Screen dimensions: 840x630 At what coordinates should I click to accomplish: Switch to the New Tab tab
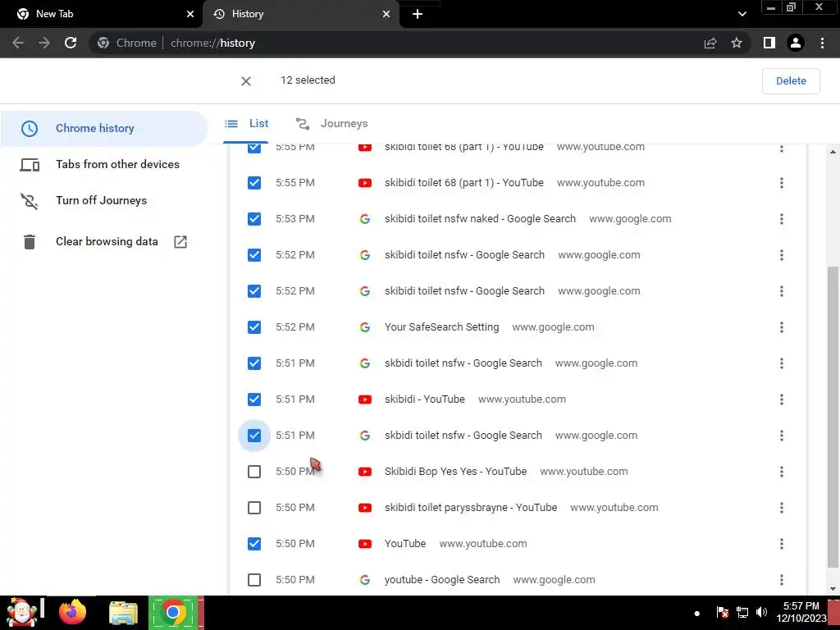[x=102, y=14]
